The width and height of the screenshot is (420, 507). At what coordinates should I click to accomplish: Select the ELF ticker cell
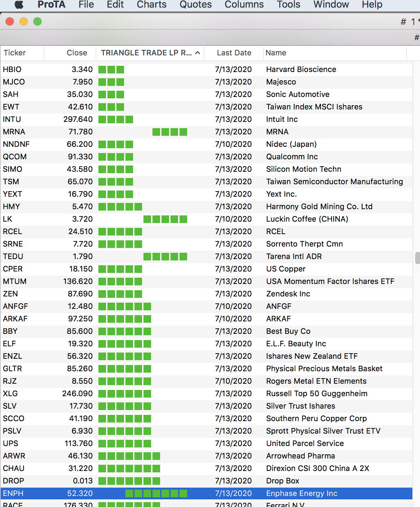click(9, 344)
